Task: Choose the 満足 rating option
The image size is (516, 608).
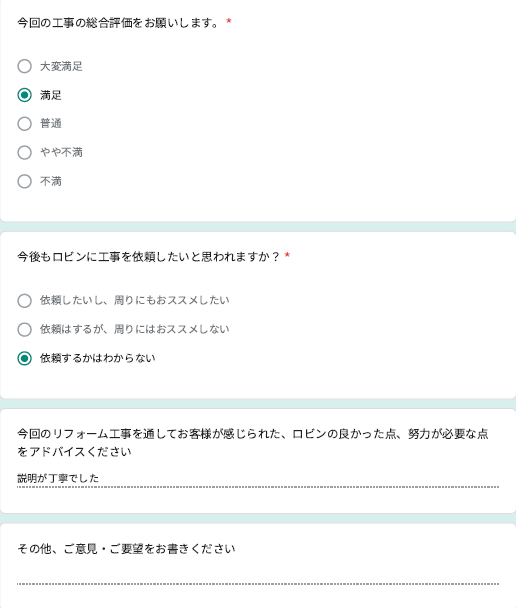Action: (24, 95)
